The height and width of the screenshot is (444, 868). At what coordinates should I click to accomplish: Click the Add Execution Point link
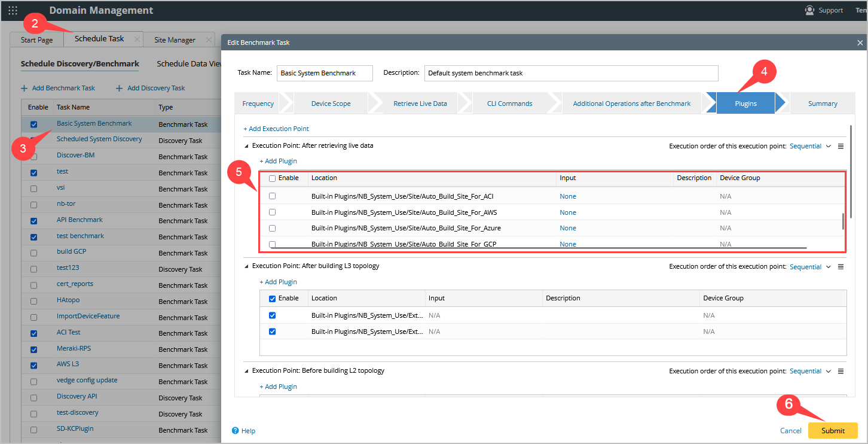tap(276, 129)
